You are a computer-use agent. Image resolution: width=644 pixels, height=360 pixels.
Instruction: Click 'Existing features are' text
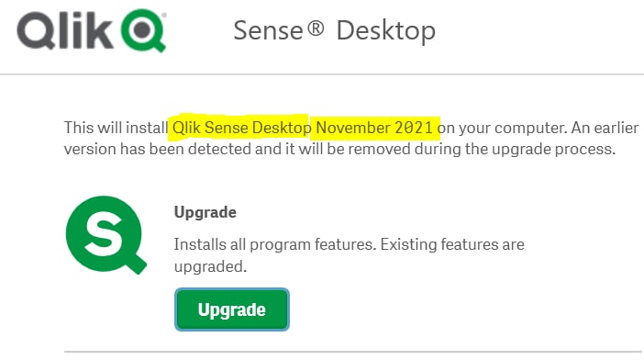pos(452,244)
